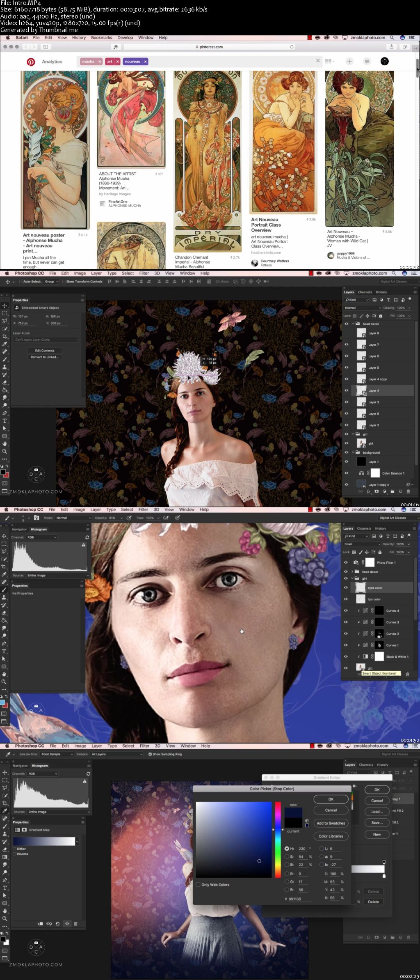The width and height of the screenshot is (420, 980).
Task: Open the Normal blend mode dropdown above Layer 9
Action: click(x=363, y=308)
